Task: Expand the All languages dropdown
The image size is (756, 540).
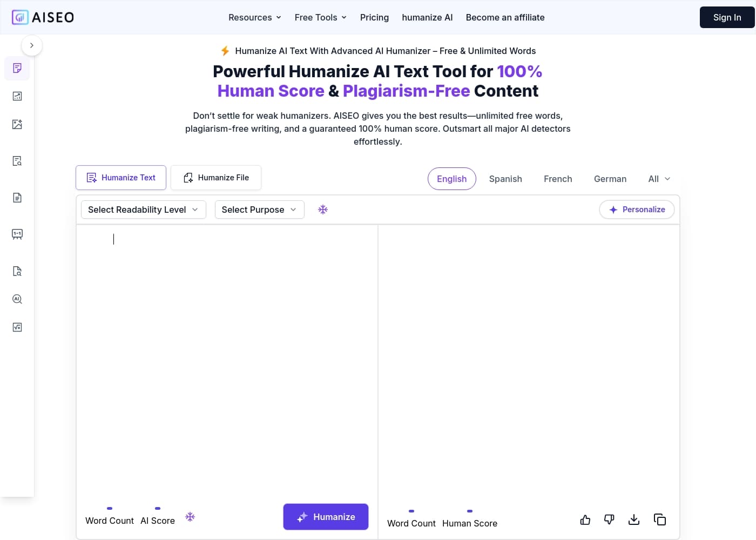Action: pos(659,179)
